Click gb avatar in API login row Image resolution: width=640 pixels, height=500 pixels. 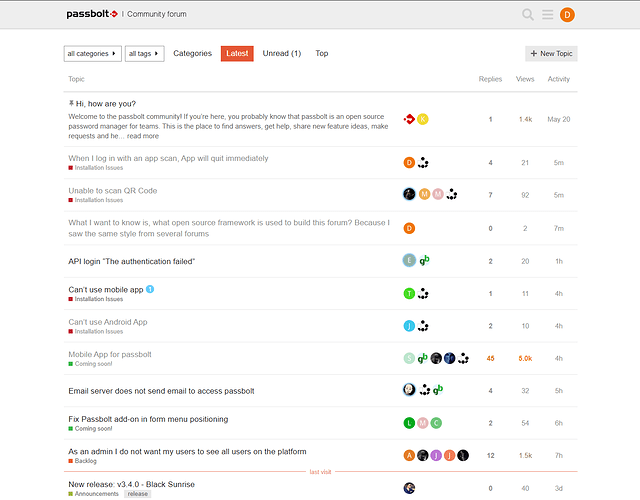coord(424,260)
